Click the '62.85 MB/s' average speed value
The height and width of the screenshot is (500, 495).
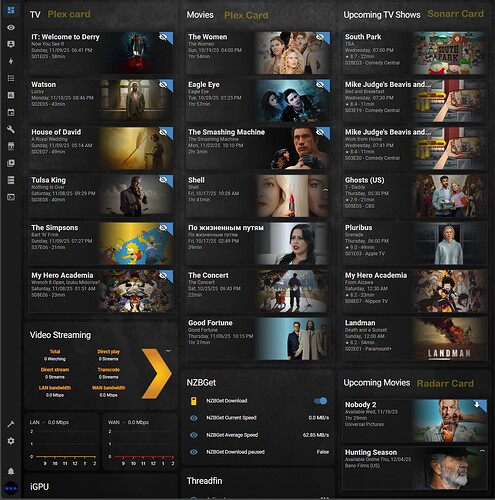316,435
